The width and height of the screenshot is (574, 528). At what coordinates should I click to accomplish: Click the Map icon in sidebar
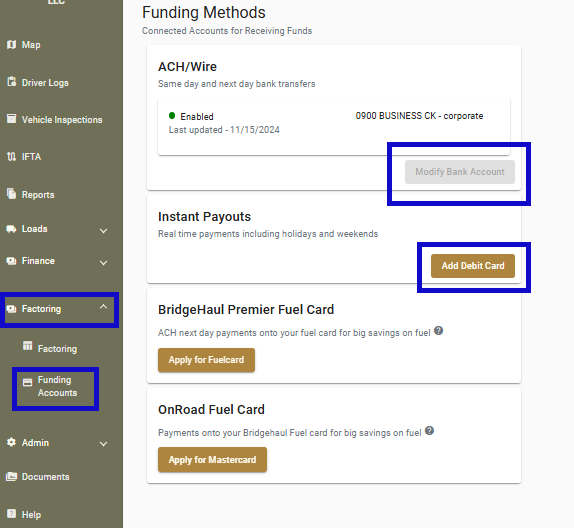(x=11, y=45)
